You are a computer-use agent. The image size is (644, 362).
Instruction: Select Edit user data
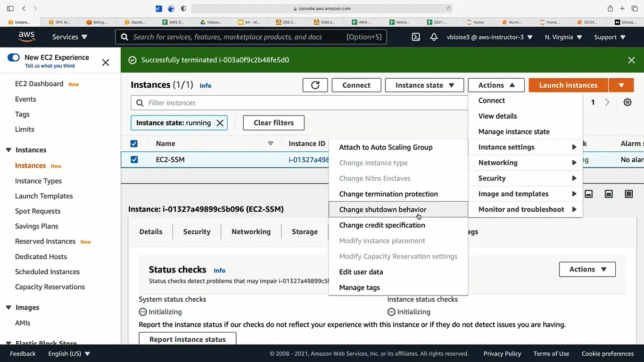[398, 272]
